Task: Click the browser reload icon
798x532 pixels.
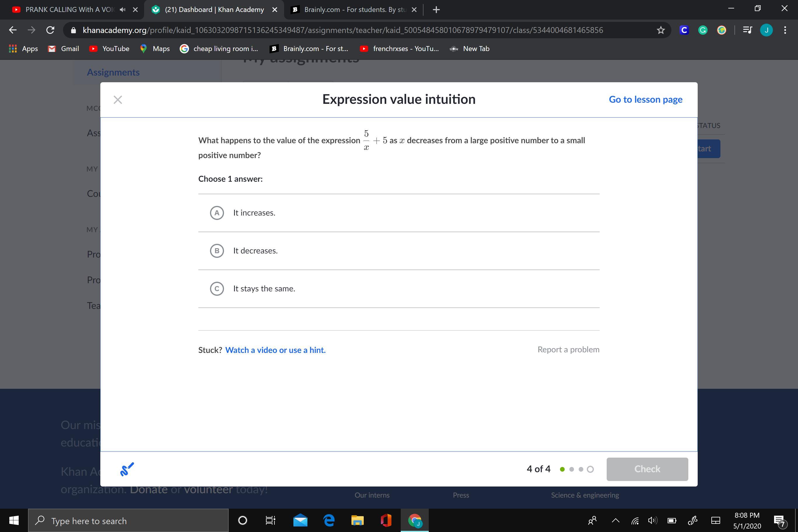Action: point(50,30)
